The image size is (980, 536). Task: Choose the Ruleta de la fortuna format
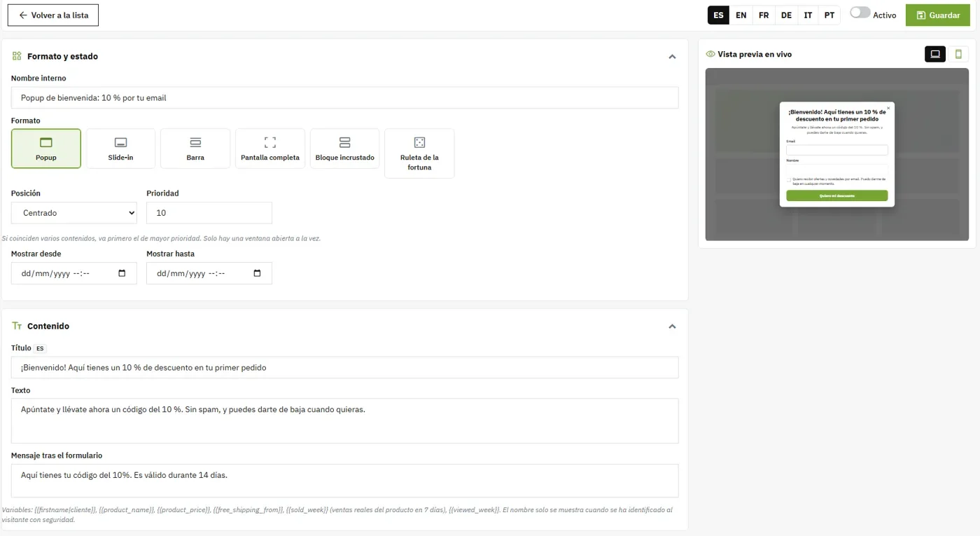[419, 153]
